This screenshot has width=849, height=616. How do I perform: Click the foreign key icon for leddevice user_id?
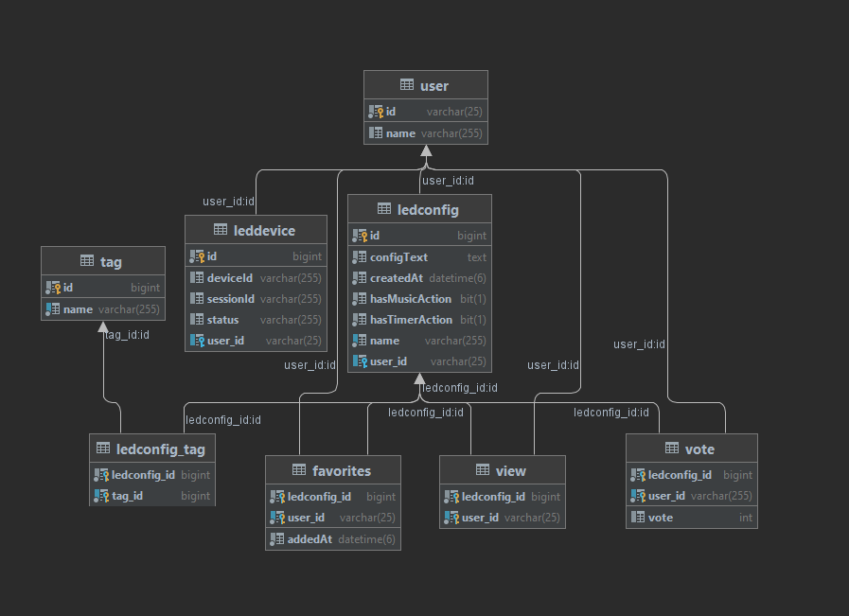coord(197,341)
